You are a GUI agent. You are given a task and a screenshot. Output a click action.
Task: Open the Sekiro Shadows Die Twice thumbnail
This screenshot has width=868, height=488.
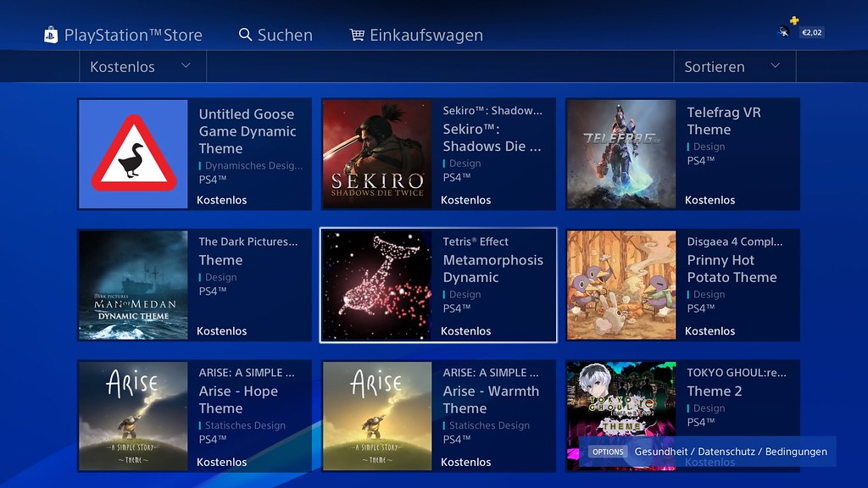pos(377,154)
